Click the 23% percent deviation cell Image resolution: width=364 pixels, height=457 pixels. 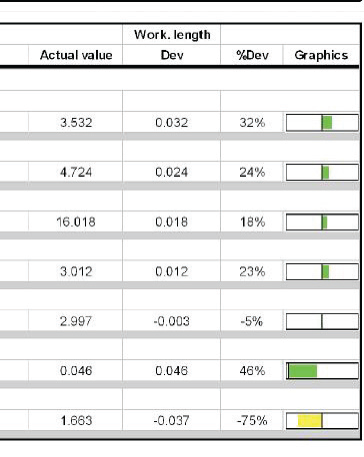tap(252, 272)
